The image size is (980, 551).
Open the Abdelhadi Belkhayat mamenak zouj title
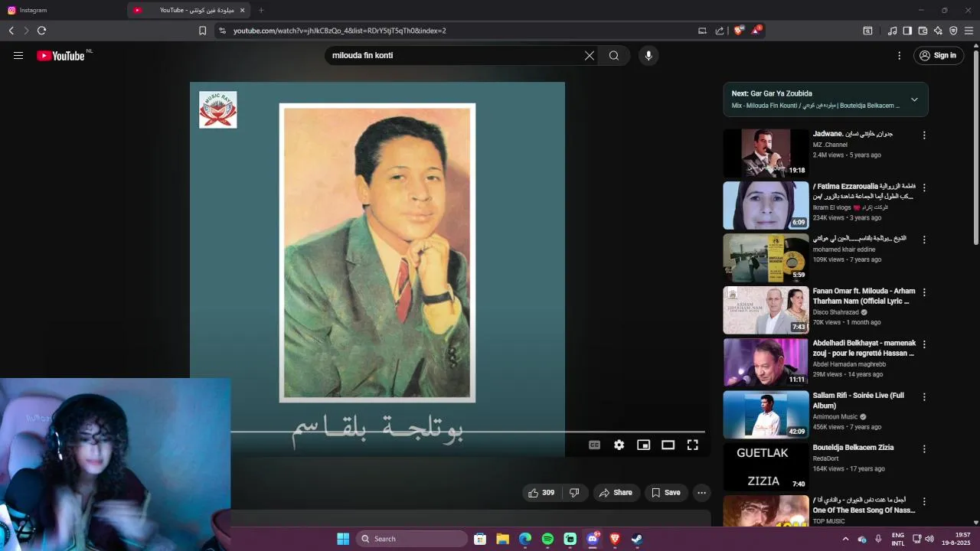(x=864, y=348)
